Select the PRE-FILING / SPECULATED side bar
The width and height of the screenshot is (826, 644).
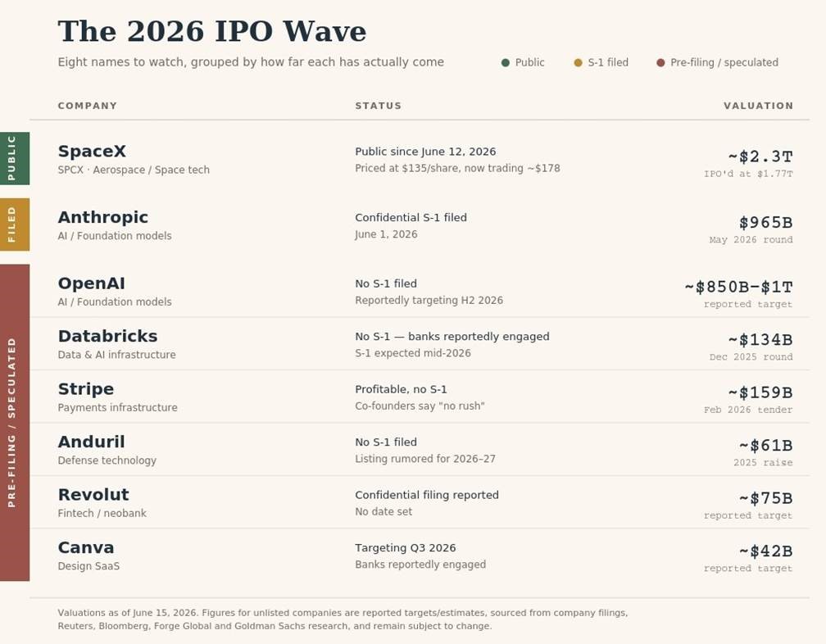point(15,422)
